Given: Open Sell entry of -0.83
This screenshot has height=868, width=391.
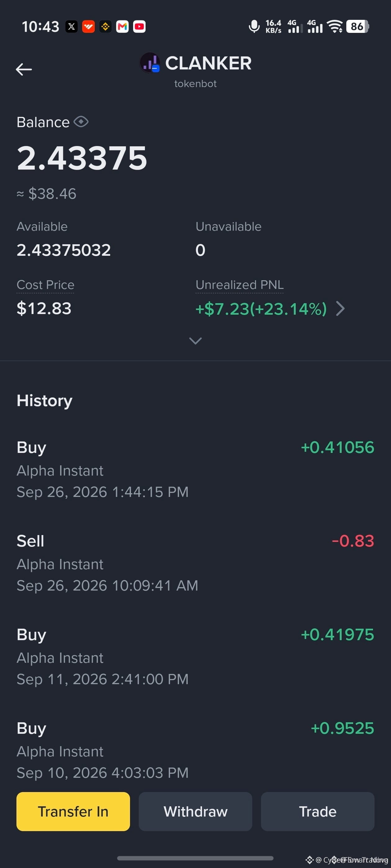Looking at the screenshot, I should click(195, 563).
